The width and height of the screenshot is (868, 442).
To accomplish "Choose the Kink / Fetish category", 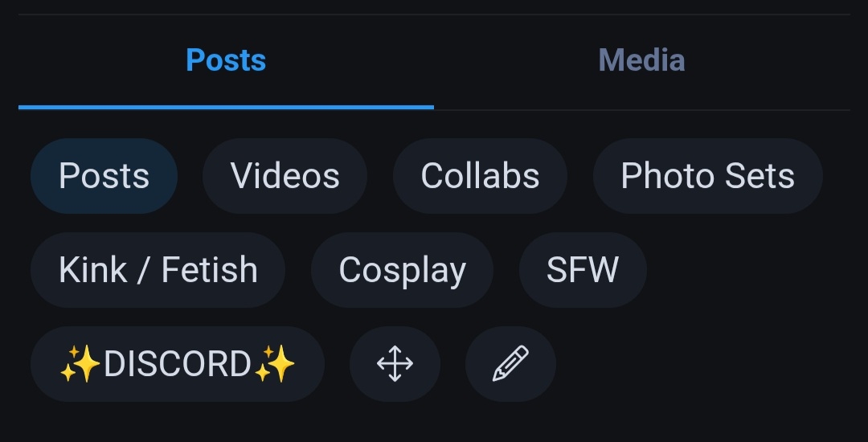I will tap(158, 270).
